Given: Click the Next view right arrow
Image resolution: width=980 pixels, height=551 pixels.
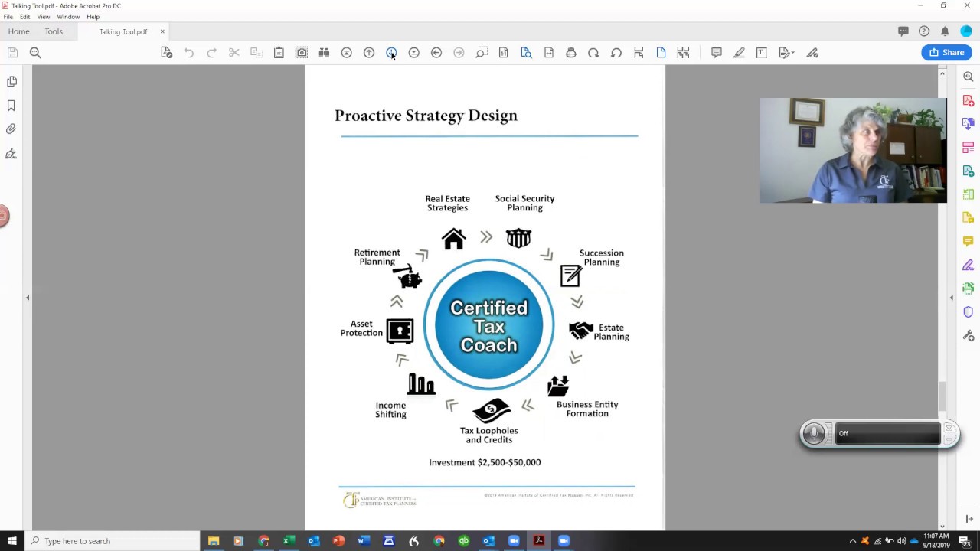Looking at the screenshot, I should (459, 53).
